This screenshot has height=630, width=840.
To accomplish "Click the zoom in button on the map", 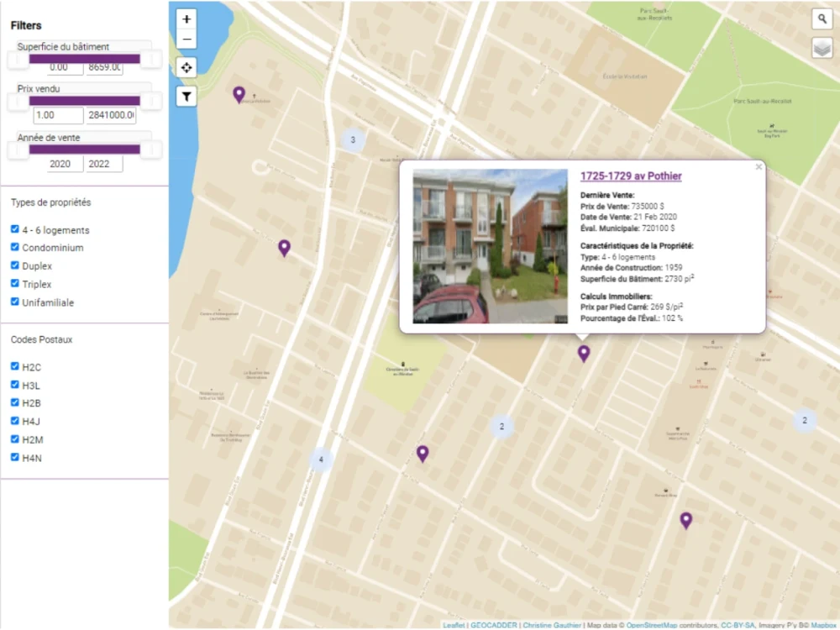I will 186,18.
